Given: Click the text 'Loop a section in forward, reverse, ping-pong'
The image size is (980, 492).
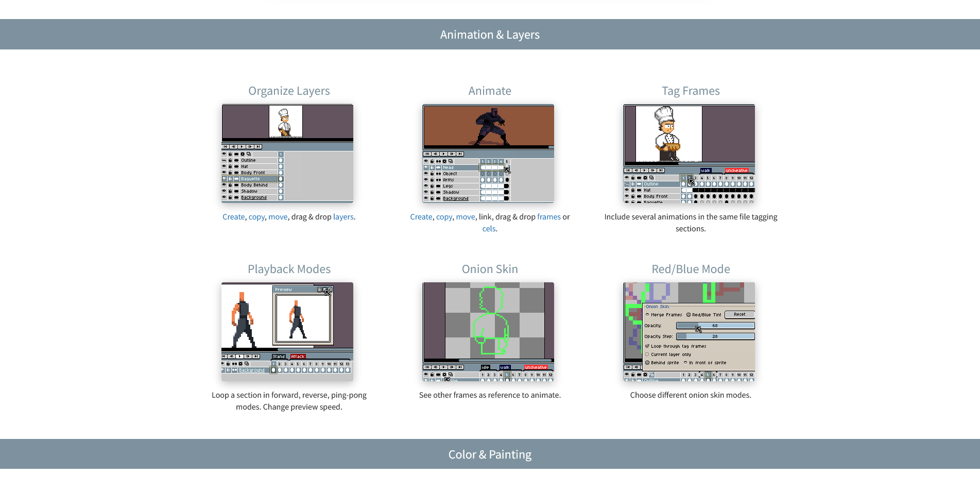Looking at the screenshot, I should tap(289, 395).
